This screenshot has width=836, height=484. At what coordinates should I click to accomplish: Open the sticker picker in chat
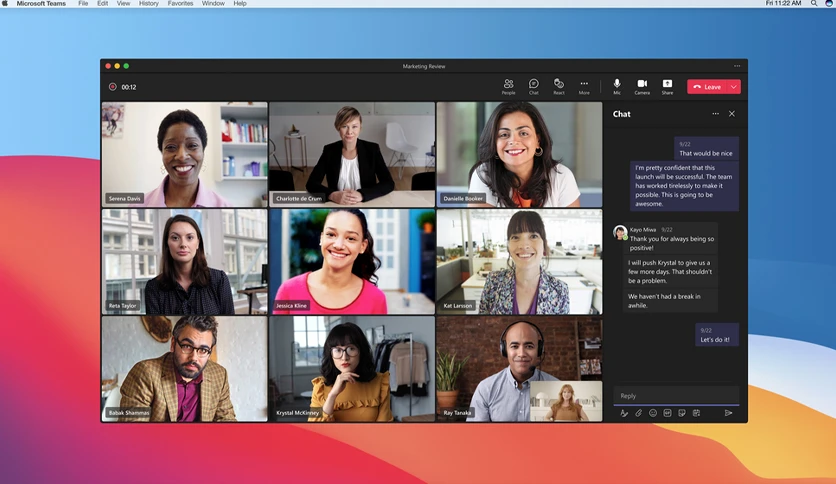(x=681, y=413)
